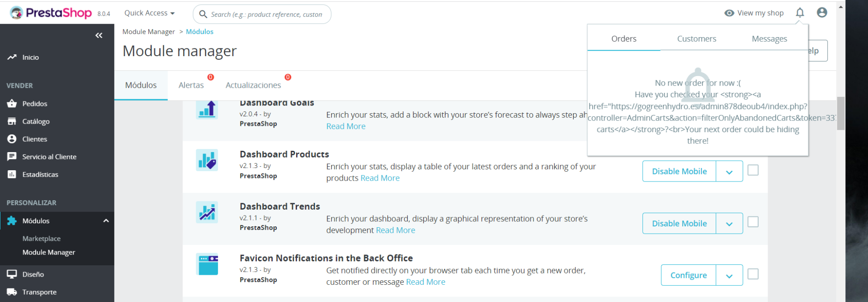Open the notifications bell
This screenshot has height=302, width=868.
pyautogui.click(x=800, y=13)
